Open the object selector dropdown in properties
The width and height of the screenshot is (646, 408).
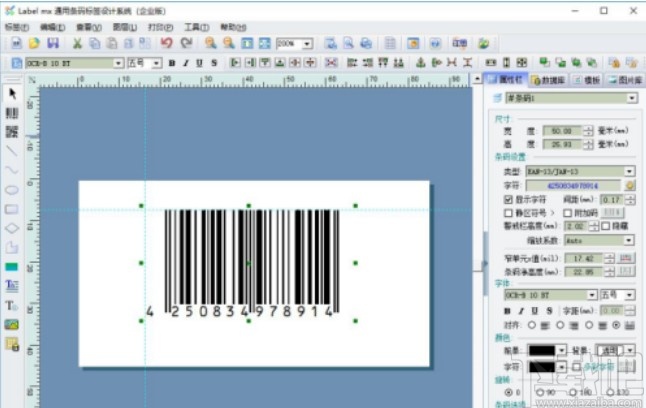[632, 98]
